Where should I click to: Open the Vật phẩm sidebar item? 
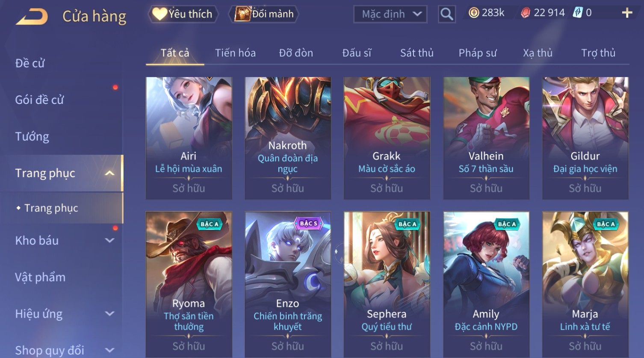click(40, 277)
